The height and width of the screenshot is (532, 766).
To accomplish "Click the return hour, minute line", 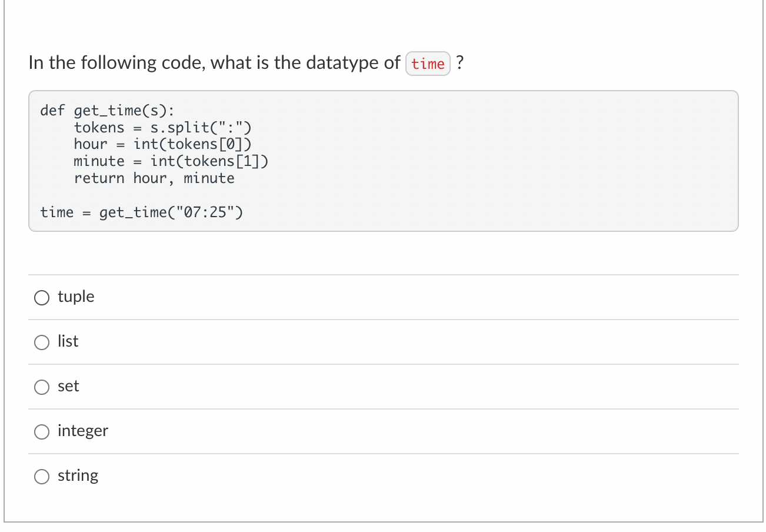I will point(154,178).
